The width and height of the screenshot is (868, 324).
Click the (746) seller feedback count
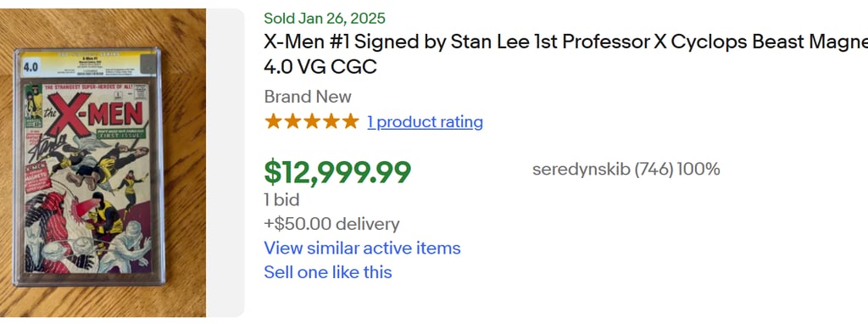click(x=654, y=170)
